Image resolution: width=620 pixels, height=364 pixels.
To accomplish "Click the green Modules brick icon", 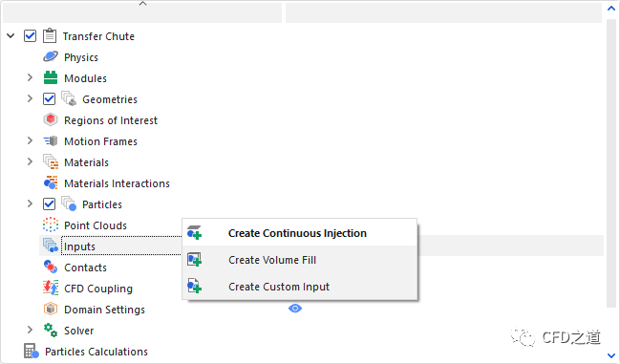I will pos(51,77).
